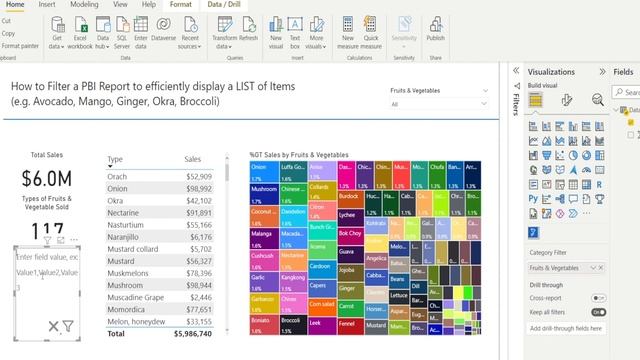Select the Matrix visual
The image size is (640, 360).
tap(587, 184)
